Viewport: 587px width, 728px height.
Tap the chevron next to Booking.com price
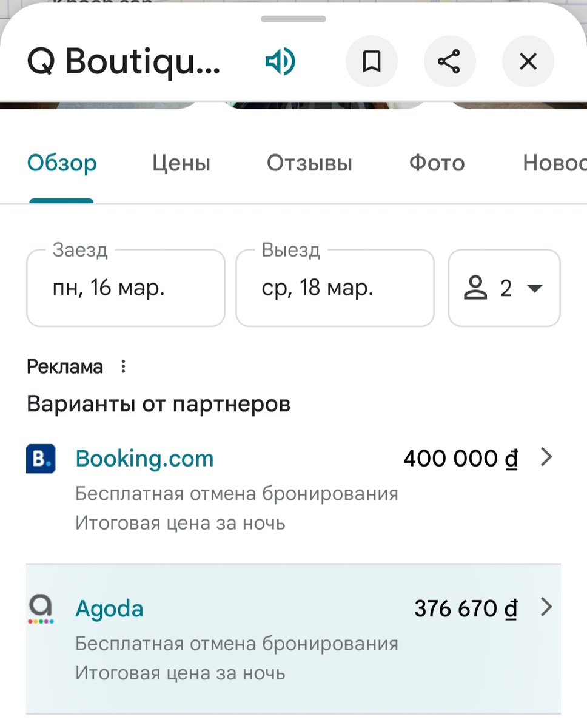point(546,457)
